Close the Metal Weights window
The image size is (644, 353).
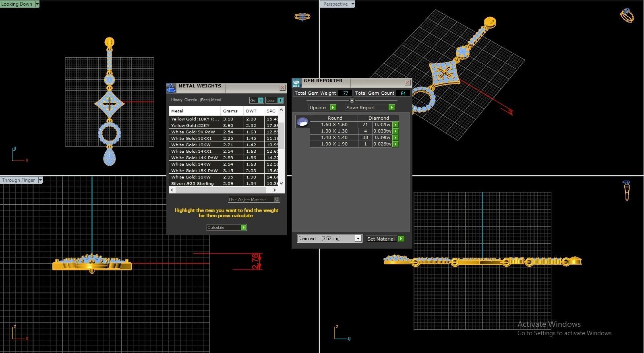pyautogui.click(x=282, y=88)
